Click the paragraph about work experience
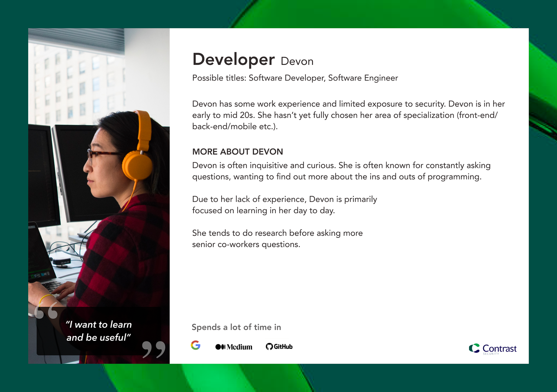Viewport: 557px width, 392px height. coord(348,115)
